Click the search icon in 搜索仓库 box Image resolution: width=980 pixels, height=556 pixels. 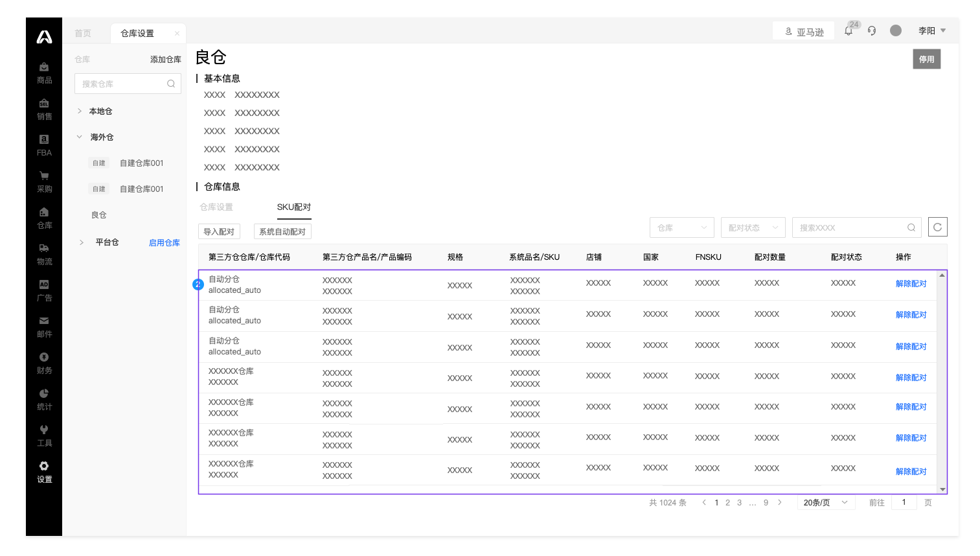click(171, 84)
